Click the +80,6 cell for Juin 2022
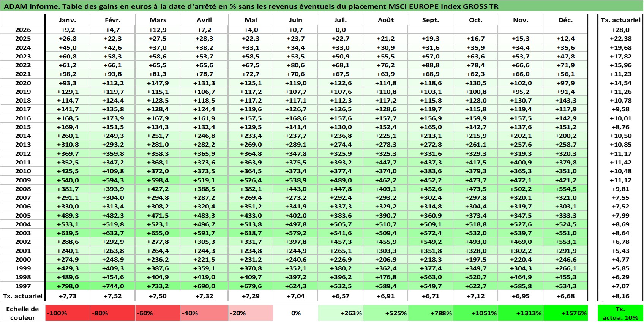Image resolution: width=644 pixels, height=322 pixels. [296, 65]
